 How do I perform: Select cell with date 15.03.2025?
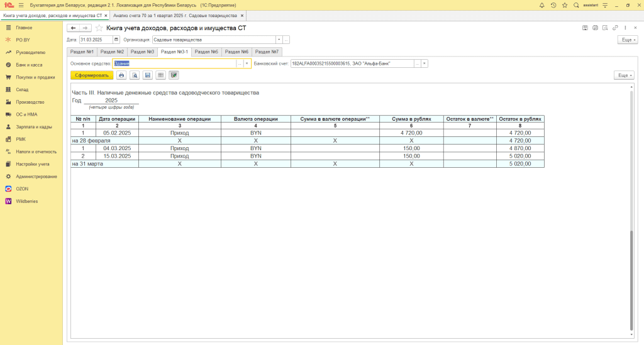click(x=117, y=156)
